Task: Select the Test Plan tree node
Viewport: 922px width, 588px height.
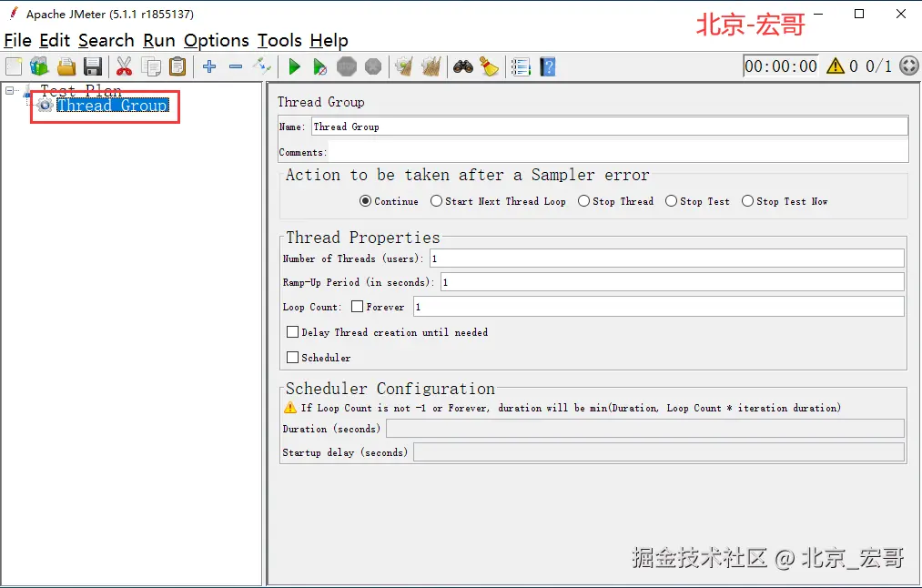Action: (81, 90)
